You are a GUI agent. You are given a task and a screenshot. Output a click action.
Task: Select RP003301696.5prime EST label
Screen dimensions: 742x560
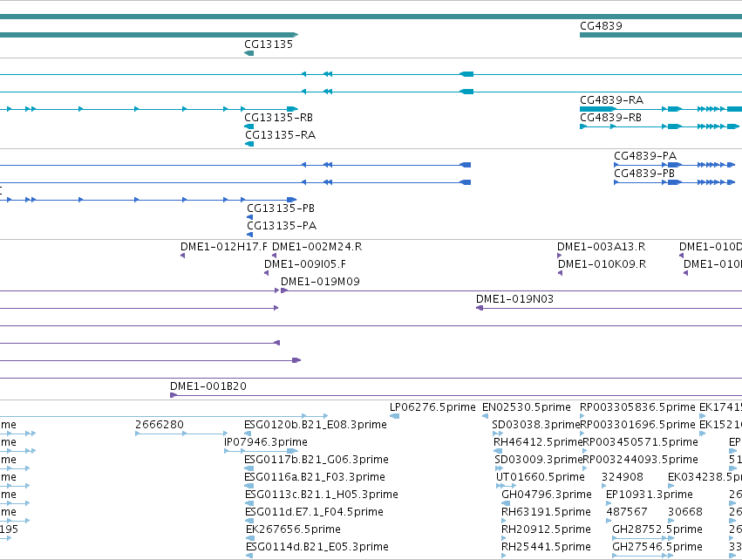pyautogui.click(x=638, y=425)
